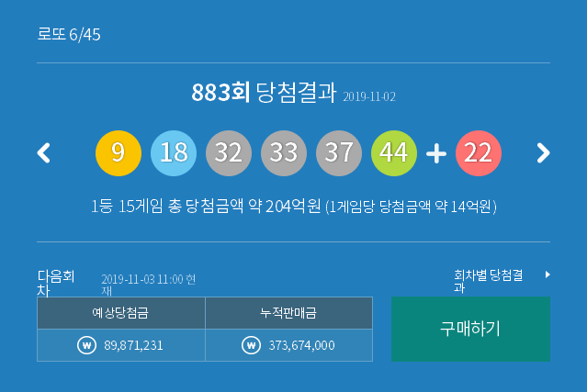Click the 1등 15게임 prize summary text
The height and width of the screenshot is (392, 587).
pos(294,207)
